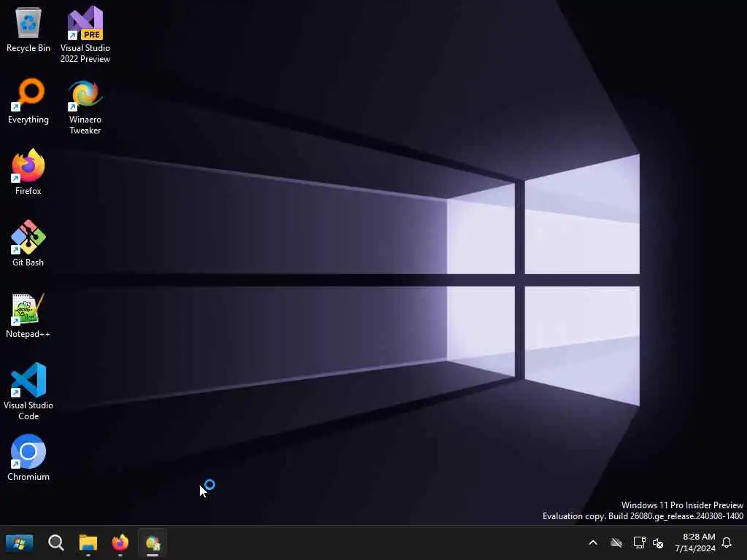Select the Visual Studio Code shortcut
This screenshot has width=747, height=560.
coord(28,392)
